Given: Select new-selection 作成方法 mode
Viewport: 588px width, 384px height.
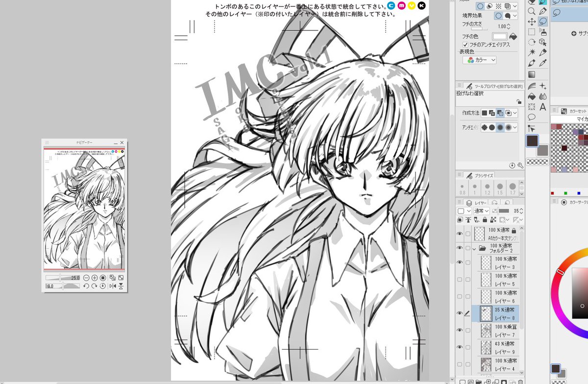Looking at the screenshot, I should pos(485,113).
